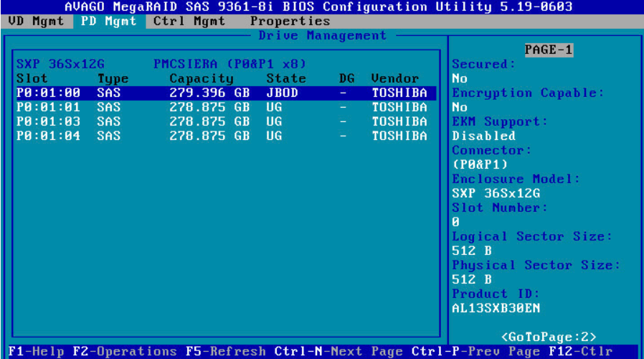This screenshot has height=359, width=644.
Task: Click the Enclosure Model label
Action: pos(516,179)
